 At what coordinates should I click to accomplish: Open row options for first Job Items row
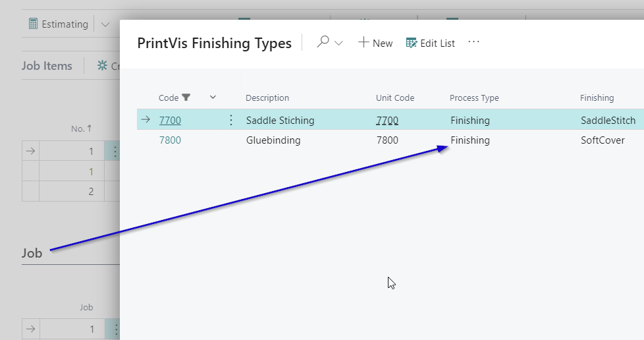coord(115,152)
